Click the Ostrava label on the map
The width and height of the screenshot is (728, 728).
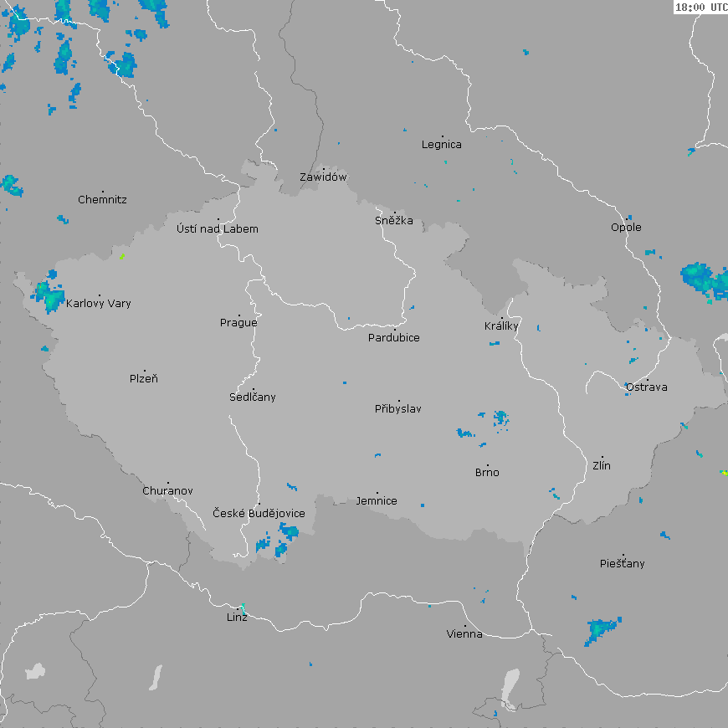coord(646,387)
